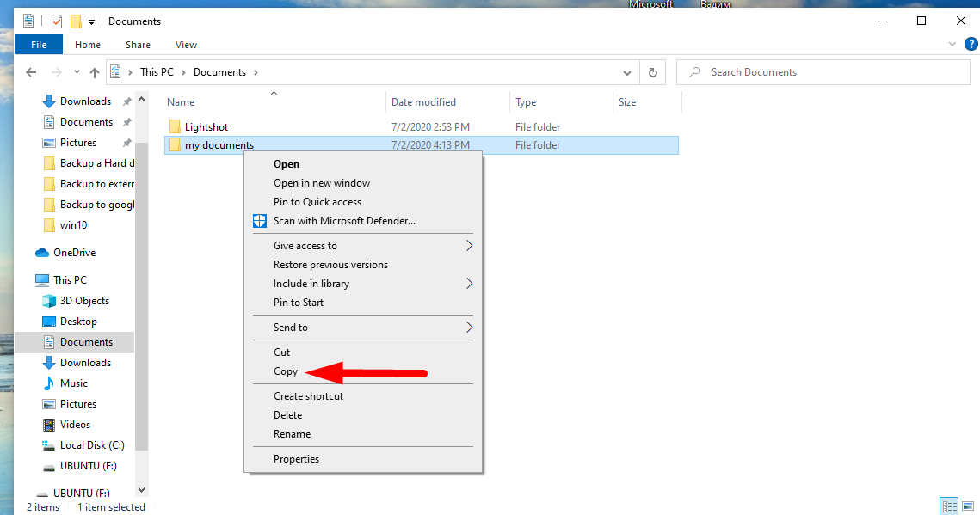This screenshot has height=515, width=980.
Task: Open the Help question mark icon
Action: pyautogui.click(x=971, y=44)
